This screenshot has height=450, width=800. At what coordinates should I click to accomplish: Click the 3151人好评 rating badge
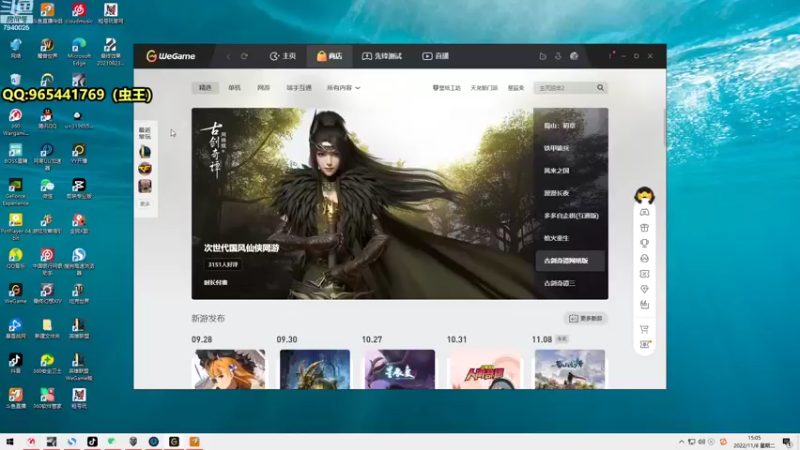click(223, 264)
